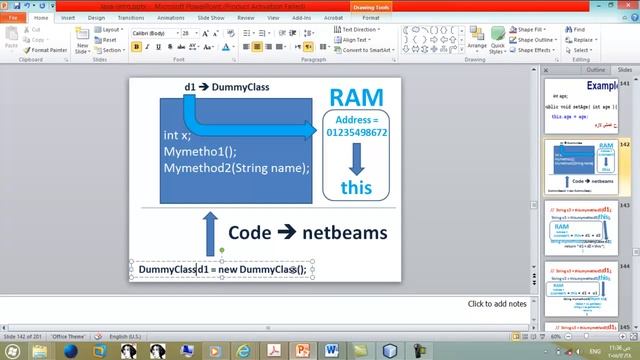Image resolution: width=640 pixels, height=360 pixels.
Task: Toggle Bold formatting
Action: [136, 47]
